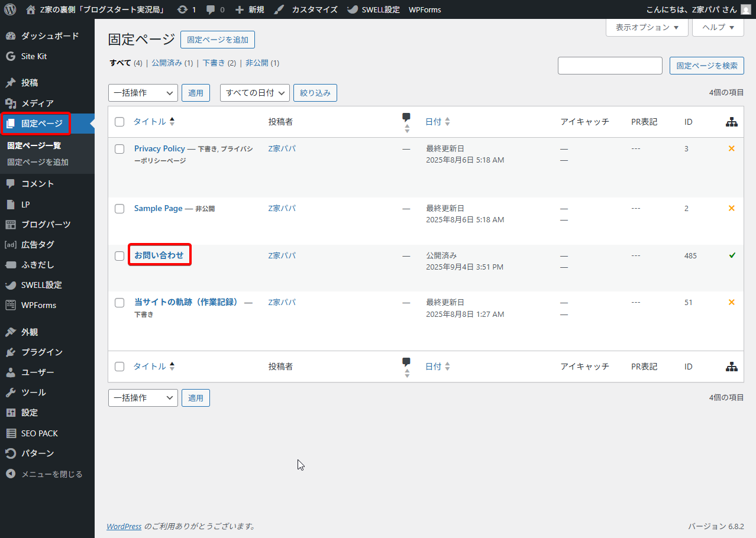The image size is (756, 538).
Task: Toggle the select-all checkbox in table header
Action: (x=119, y=122)
